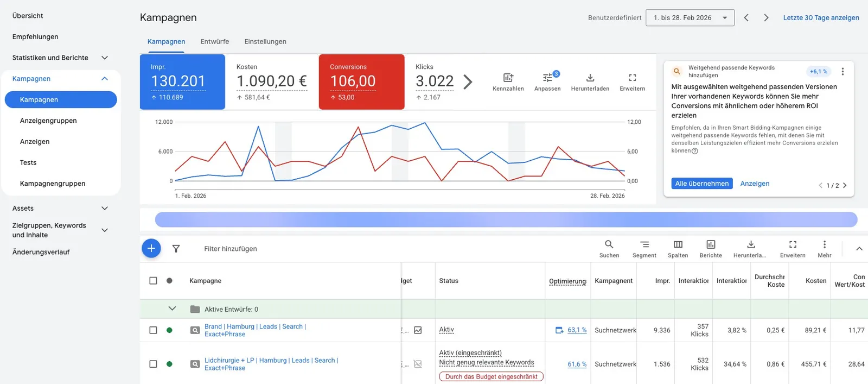Select the blue Impr. scorecard
The width and height of the screenshot is (868, 384).
[182, 82]
